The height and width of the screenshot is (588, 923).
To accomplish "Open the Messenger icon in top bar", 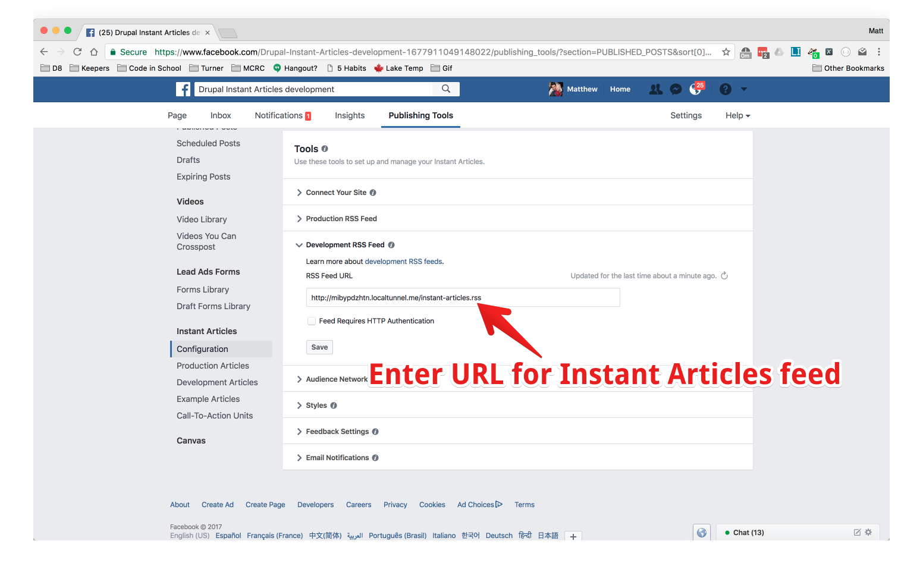I will [x=676, y=89].
